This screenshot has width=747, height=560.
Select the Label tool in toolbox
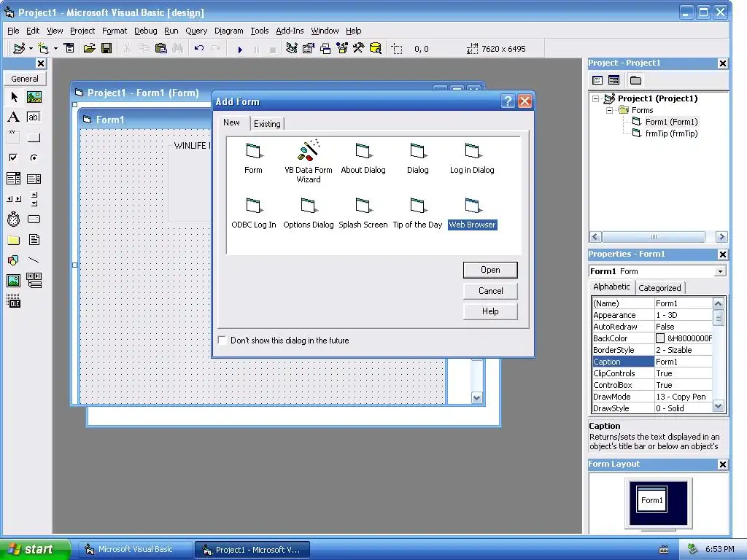[x=14, y=117]
